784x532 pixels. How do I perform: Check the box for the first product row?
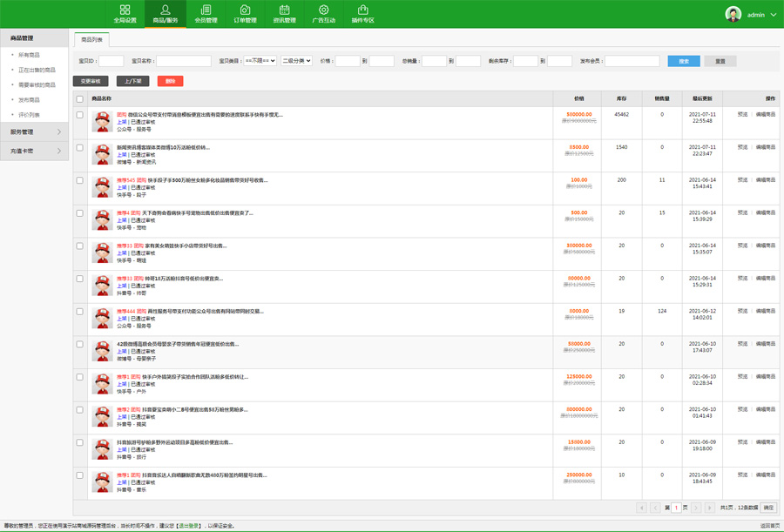point(80,115)
